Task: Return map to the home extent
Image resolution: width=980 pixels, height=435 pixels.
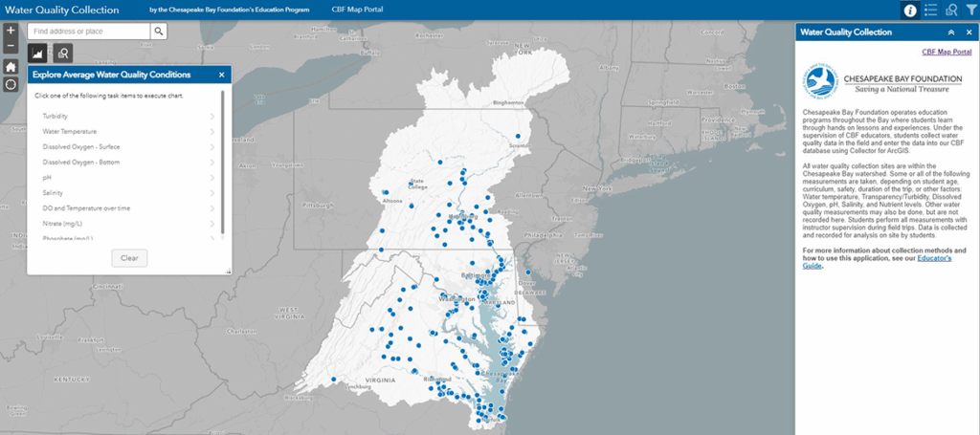Action: tap(11, 66)
